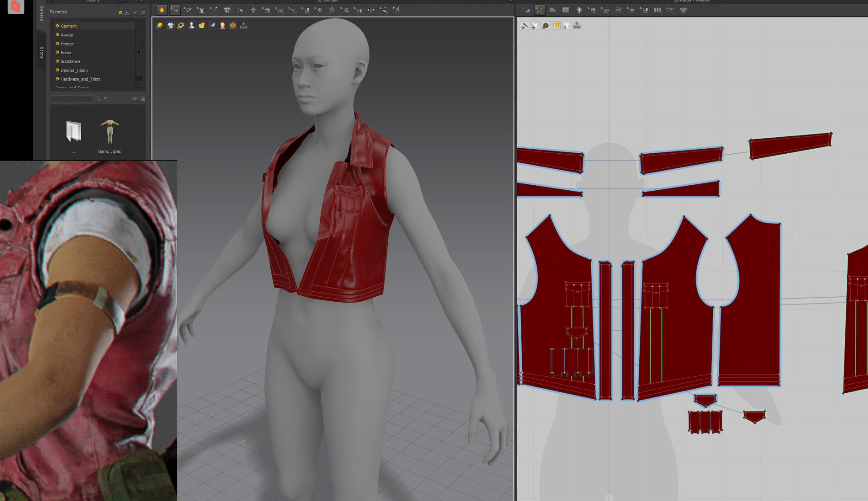The height and width of the screenshot is (501, 868).
Task: Select the Pleats tool in 2D toolbar
Action: (x=658, y=10)
